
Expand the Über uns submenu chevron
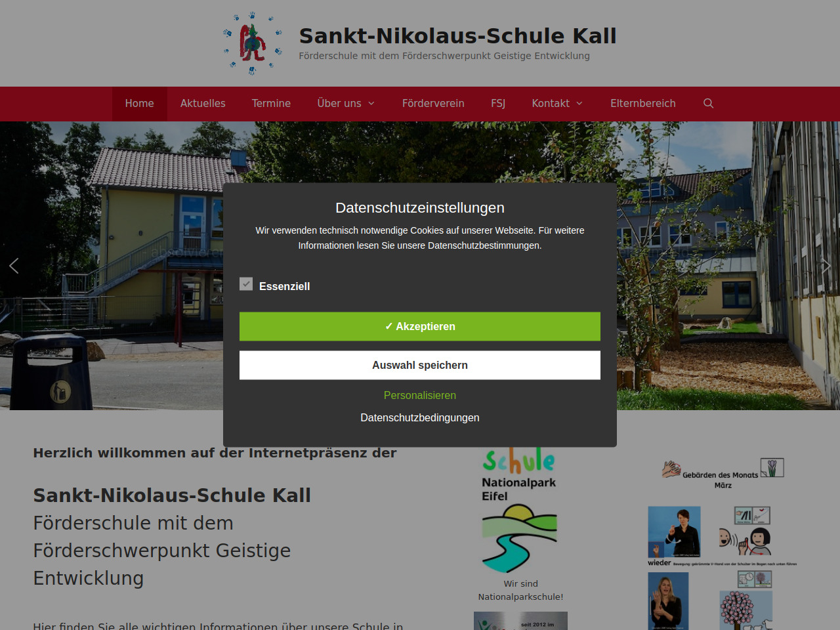[371, 104]
